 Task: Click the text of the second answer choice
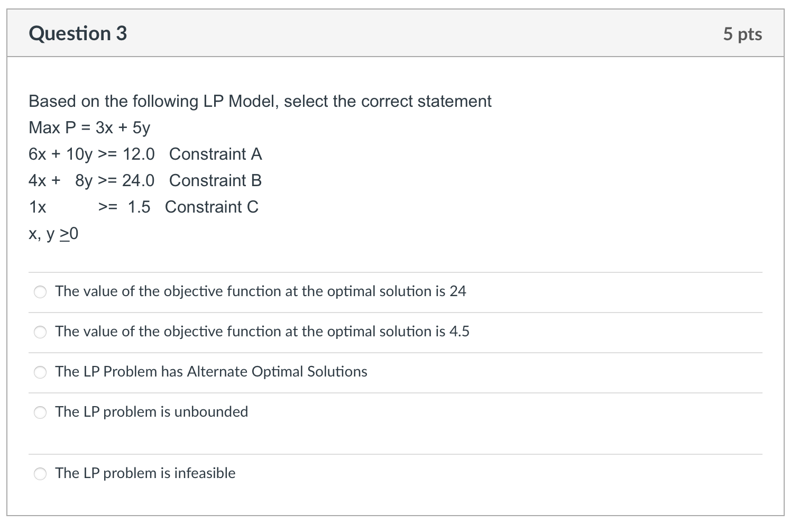tap(263, 332)
